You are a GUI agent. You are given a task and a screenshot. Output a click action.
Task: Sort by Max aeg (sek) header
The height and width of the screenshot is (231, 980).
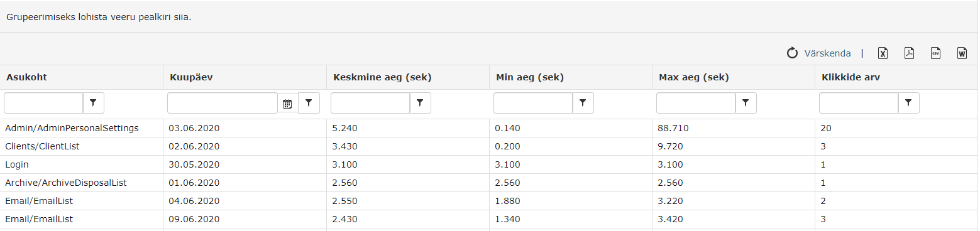(693, 77)
